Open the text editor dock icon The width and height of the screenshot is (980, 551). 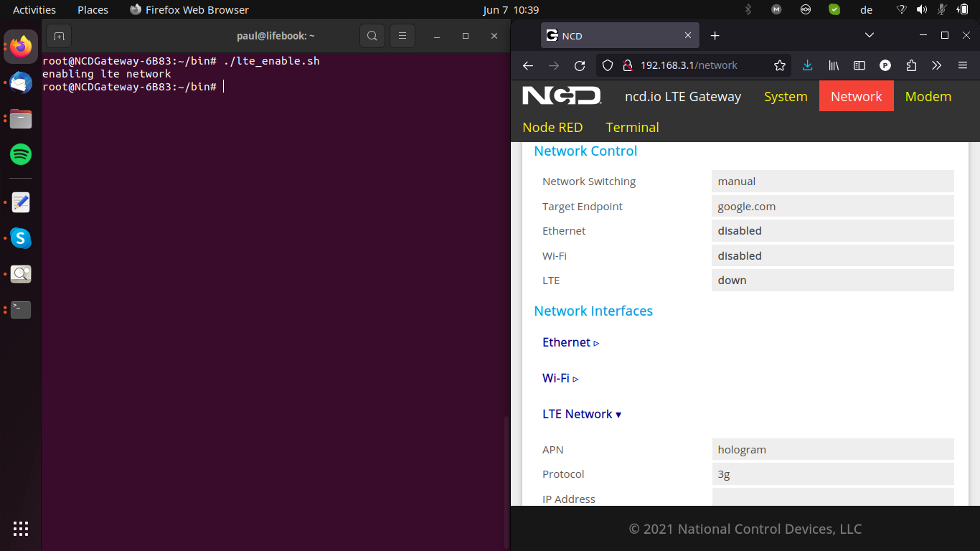21,202
